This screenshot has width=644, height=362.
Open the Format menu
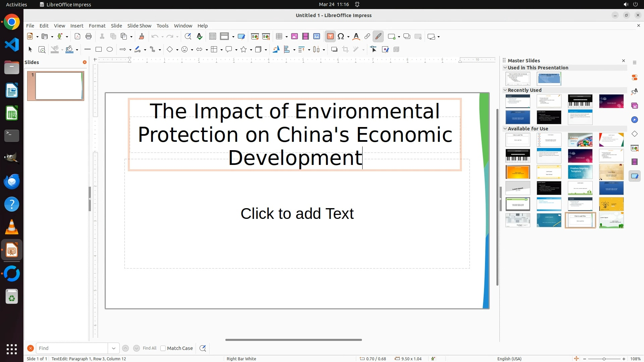(x=97, y=26)
